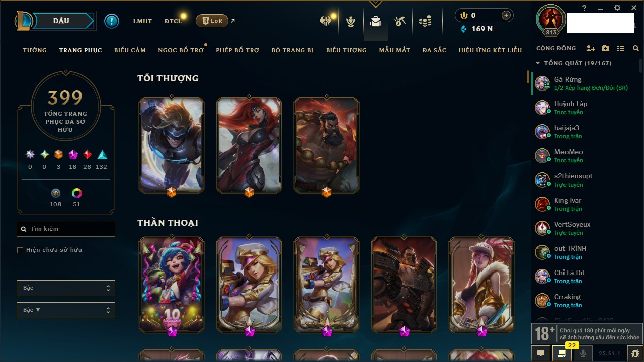Open the 'Bậc ▼' sort dropdown
The width and height of the screenshot is (644, 362).
66,310
